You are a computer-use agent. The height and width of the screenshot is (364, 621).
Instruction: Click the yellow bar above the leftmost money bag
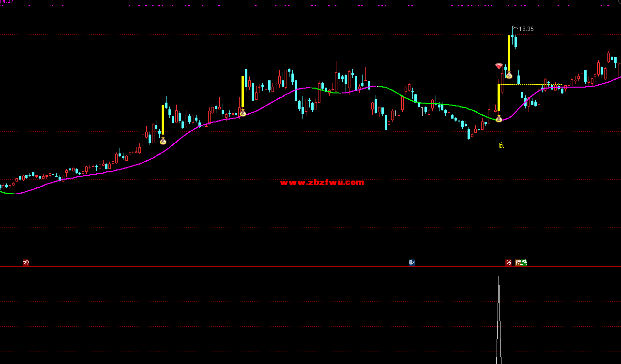tap(163, 120)
